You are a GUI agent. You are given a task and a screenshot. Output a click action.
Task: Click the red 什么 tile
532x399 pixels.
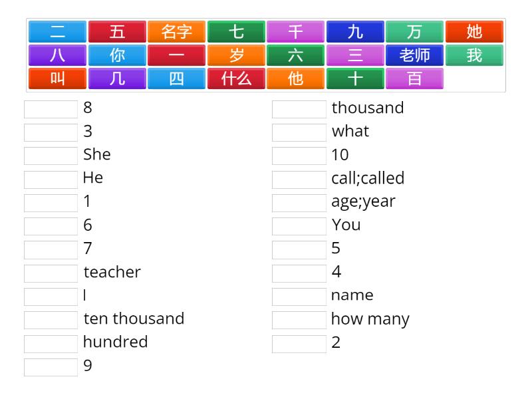point(236,78)
